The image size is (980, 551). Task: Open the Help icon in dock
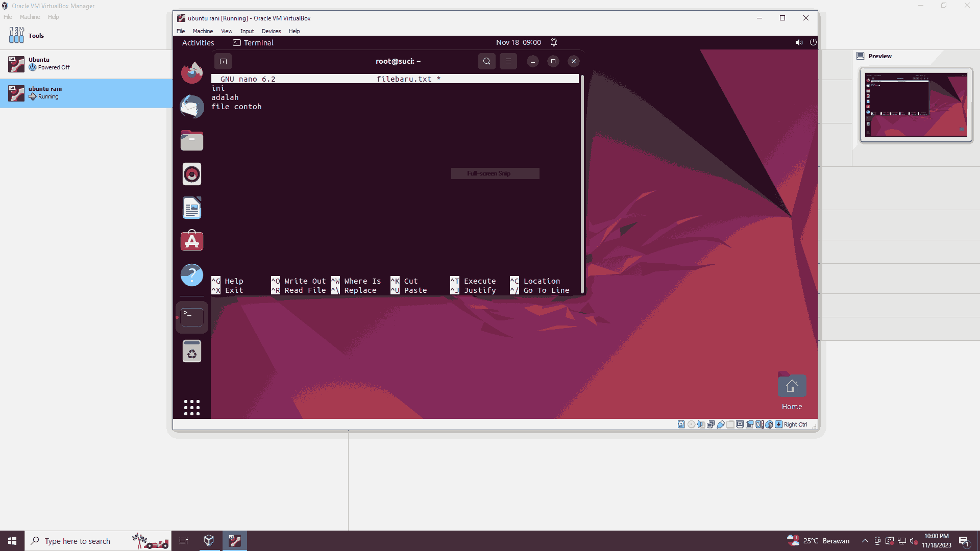192,275
